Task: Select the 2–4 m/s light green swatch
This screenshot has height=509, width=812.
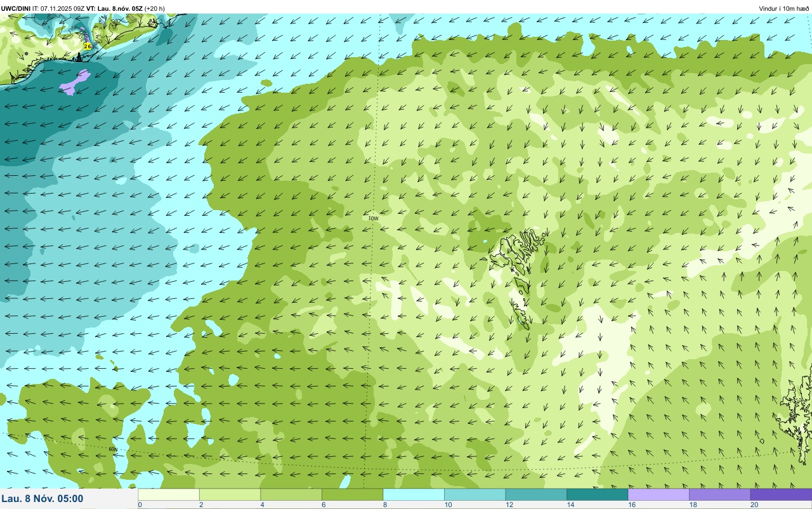Action: pyautogui.click(x=230, y=494)
